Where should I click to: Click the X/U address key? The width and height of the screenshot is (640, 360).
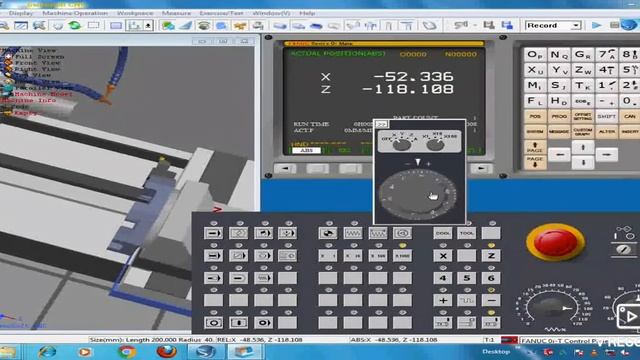coord(535,70)
